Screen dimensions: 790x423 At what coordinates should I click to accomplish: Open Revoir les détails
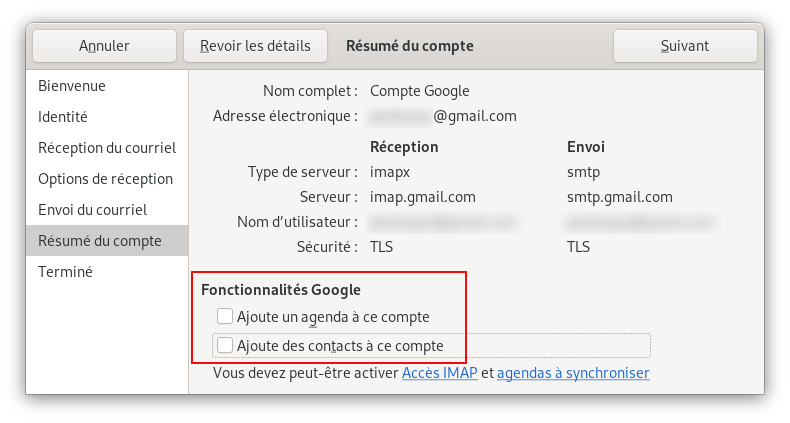(255, 46)
